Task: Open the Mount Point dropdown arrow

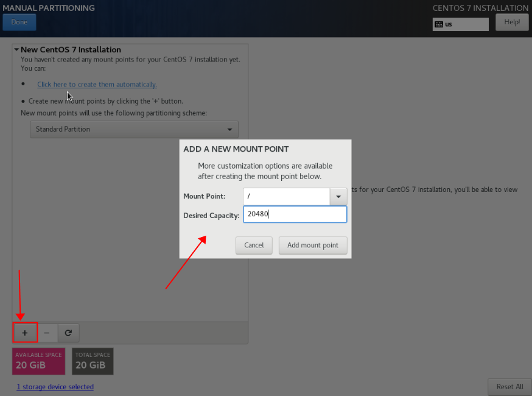Action: pos(338,196)
